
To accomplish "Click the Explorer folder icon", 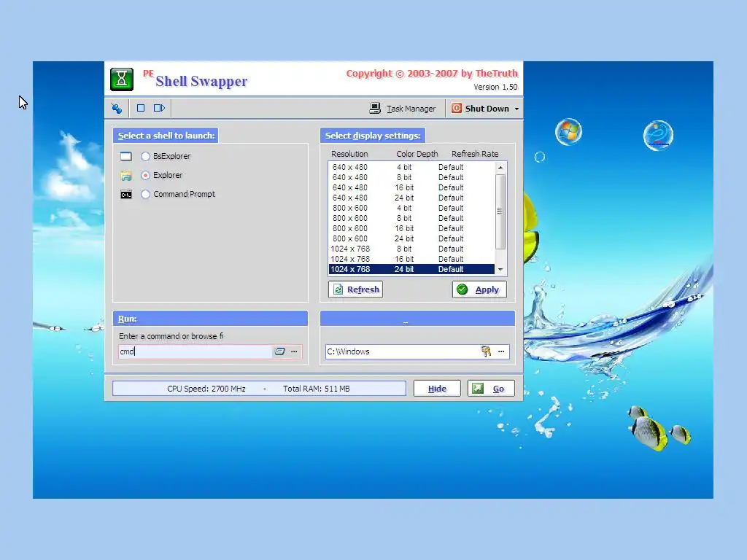I will click(125, 176).
